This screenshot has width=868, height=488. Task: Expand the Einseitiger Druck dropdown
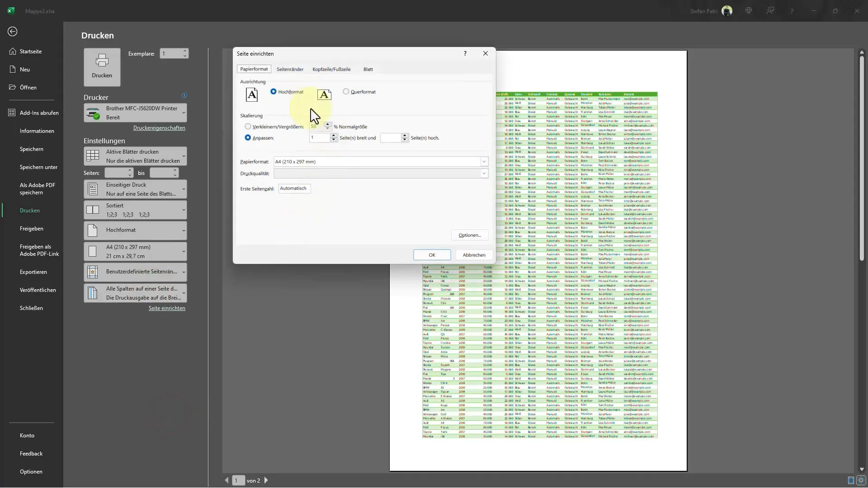135,189
